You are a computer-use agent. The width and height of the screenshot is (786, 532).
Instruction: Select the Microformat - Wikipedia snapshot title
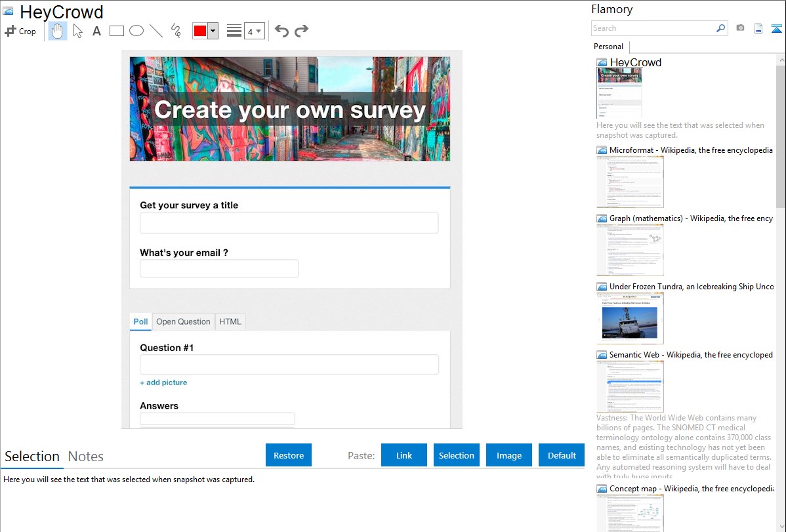click(x=691, y=150)
